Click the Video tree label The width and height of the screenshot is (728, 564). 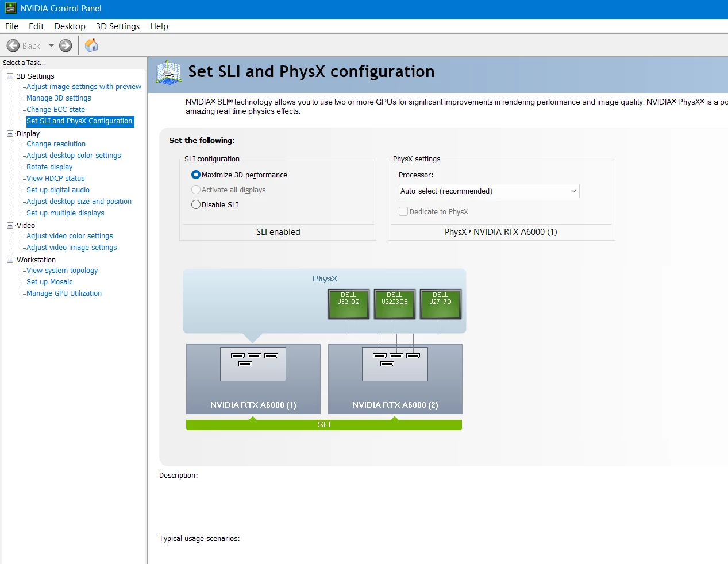coord(26,225)
